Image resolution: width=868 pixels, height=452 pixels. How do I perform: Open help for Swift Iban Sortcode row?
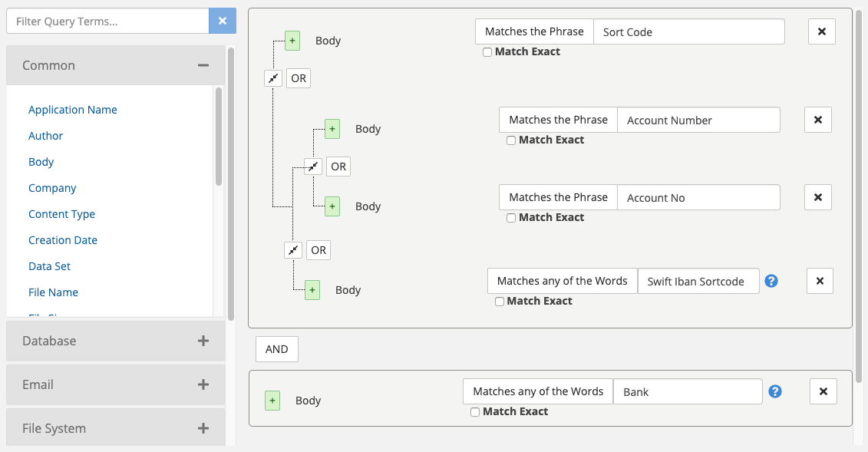point(771,281)
